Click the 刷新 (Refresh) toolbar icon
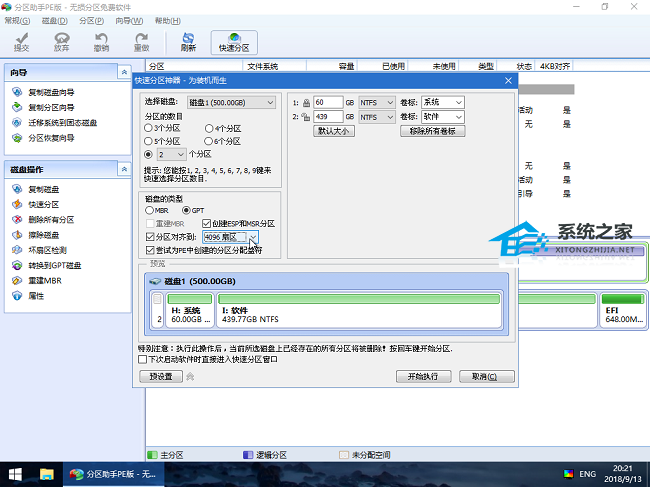This screenshot has height=487, width=650. pyautogui.click(x=188, y=40)
